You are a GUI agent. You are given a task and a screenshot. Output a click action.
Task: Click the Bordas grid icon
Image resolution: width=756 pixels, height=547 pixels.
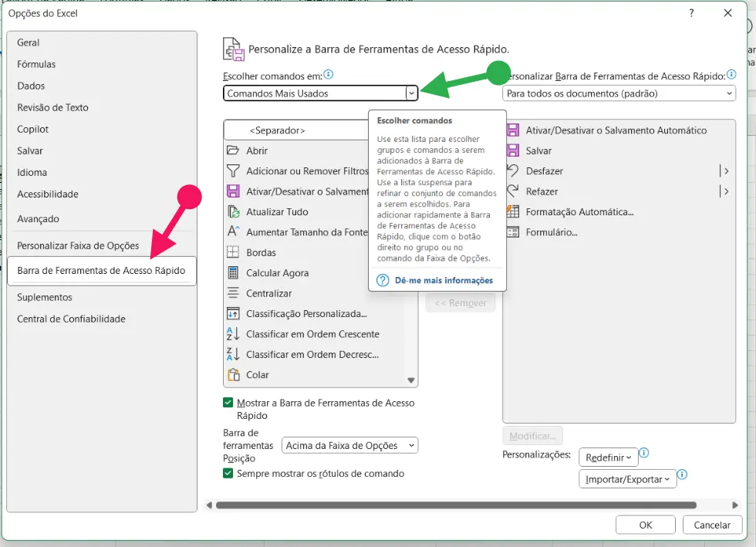[233, 252]
